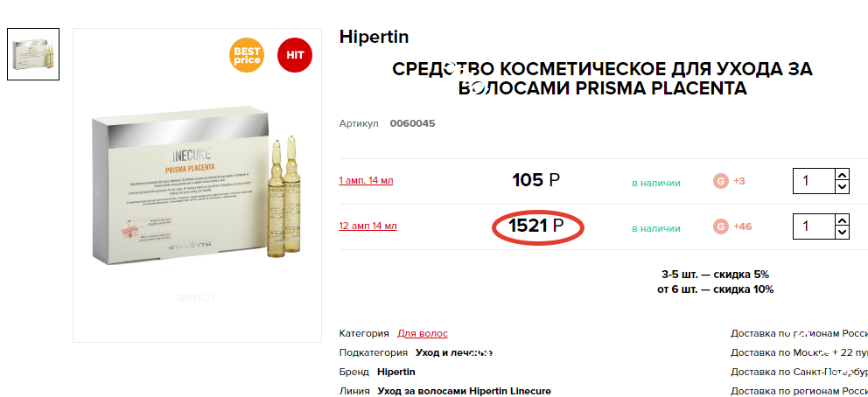Open the 12 амп 14 мл link

click(x=368, y=226)
